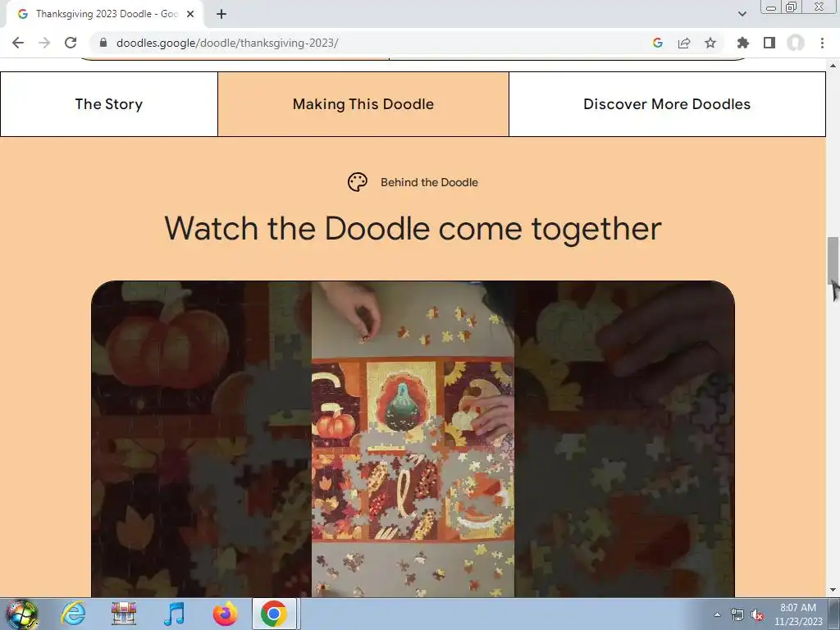This screenshot has height=630, width=840.
Task: Toggle the Chrome side panel
Action: (769, 43)
